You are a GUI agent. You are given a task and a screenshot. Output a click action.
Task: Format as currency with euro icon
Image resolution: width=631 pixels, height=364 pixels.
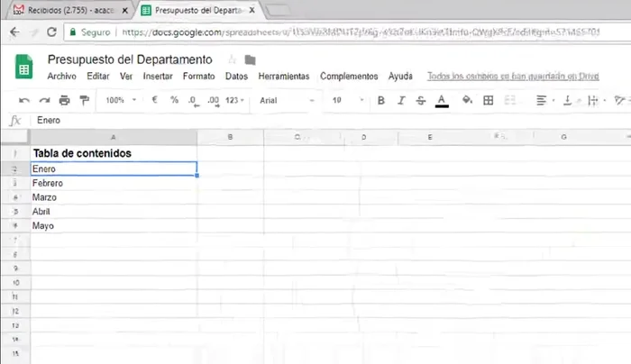(155, 100)
